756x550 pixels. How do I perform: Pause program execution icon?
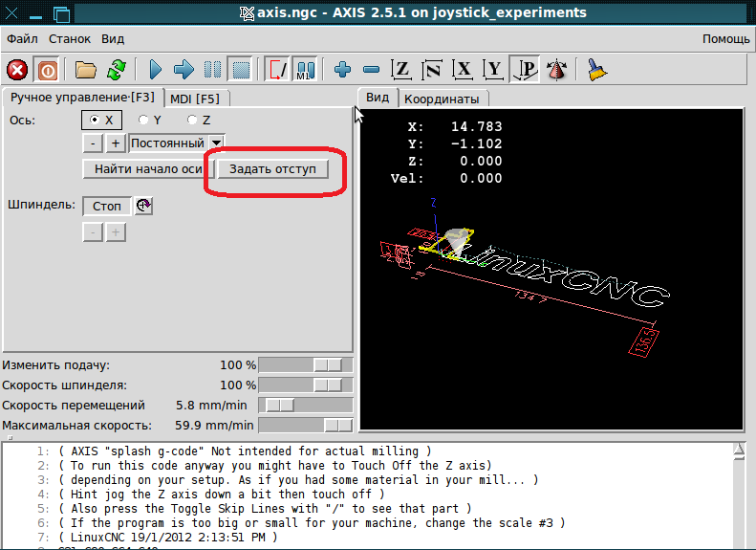(x=212, y=70)
